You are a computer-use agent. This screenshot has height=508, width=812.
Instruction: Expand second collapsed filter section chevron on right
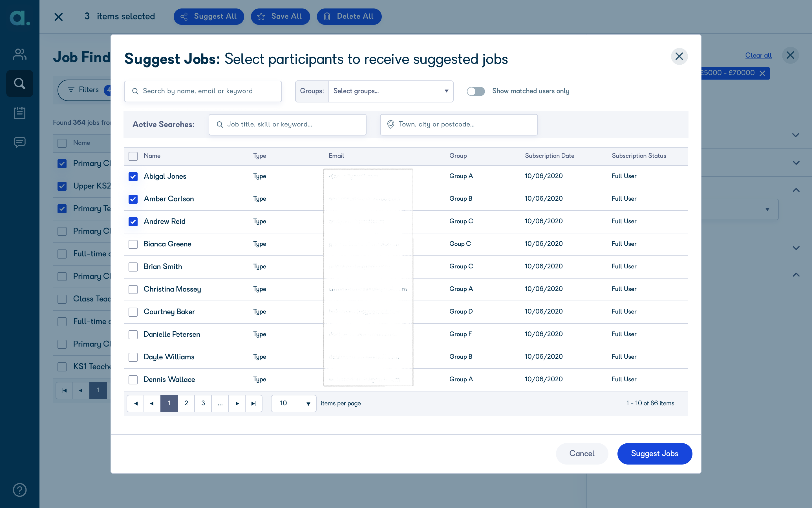[x=796, y=163]
